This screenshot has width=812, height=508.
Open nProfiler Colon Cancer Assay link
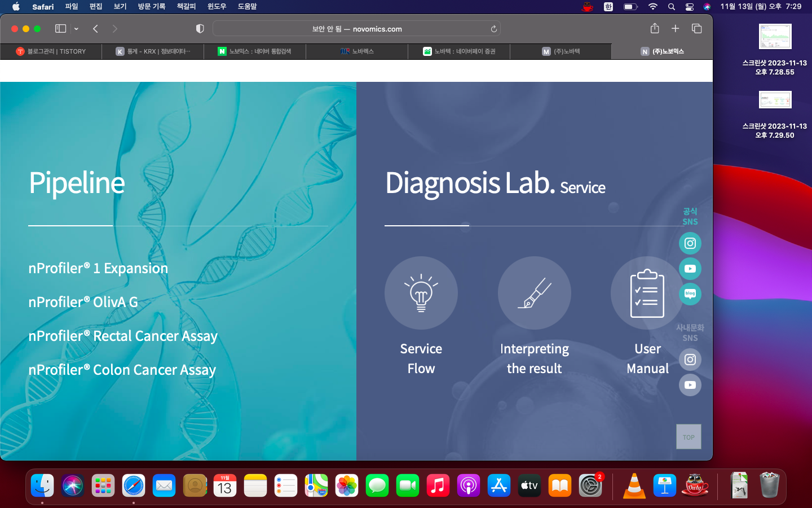click(122, 370)
